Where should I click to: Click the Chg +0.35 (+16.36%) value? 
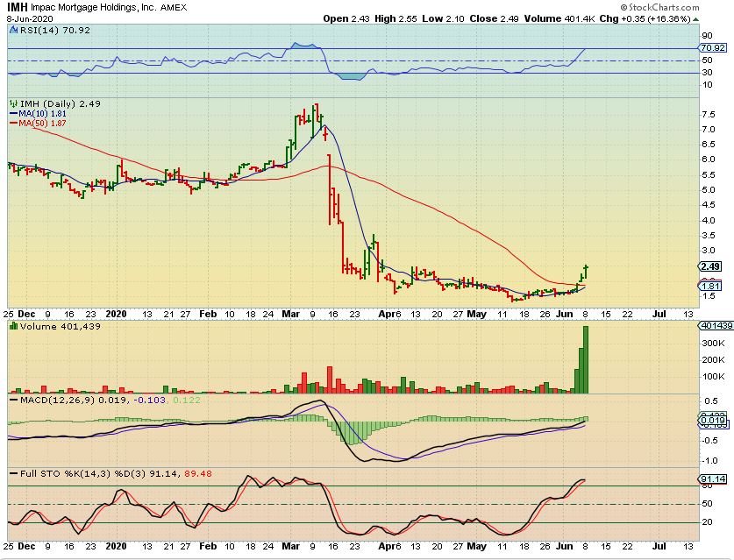pos(645,19)
